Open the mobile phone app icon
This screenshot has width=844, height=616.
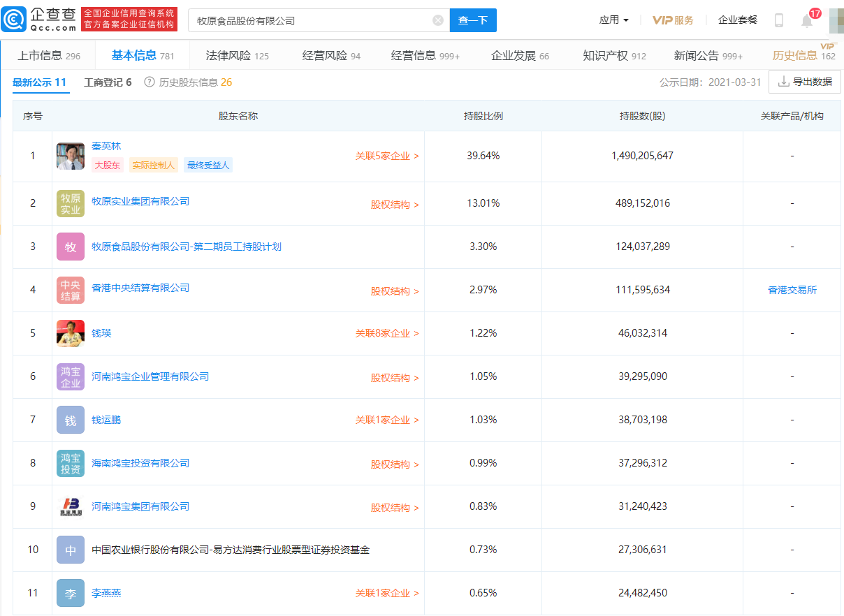(x=779, y=20)
